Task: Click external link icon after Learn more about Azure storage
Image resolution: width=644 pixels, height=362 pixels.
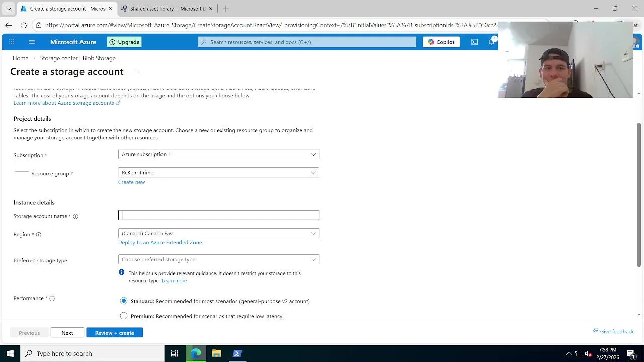Action: [x=118, y=103]
